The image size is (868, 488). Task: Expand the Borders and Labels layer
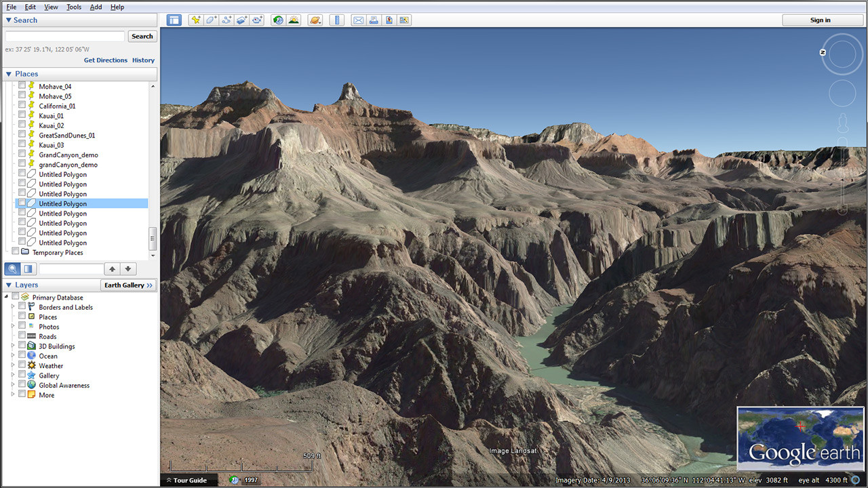click(x=13, y=307)
